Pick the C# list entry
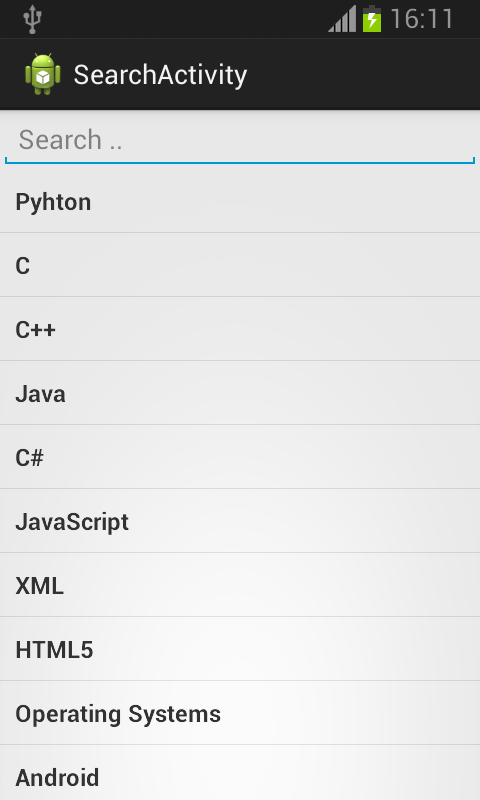This screenshot has width=480, height=800. click(240, 457)
